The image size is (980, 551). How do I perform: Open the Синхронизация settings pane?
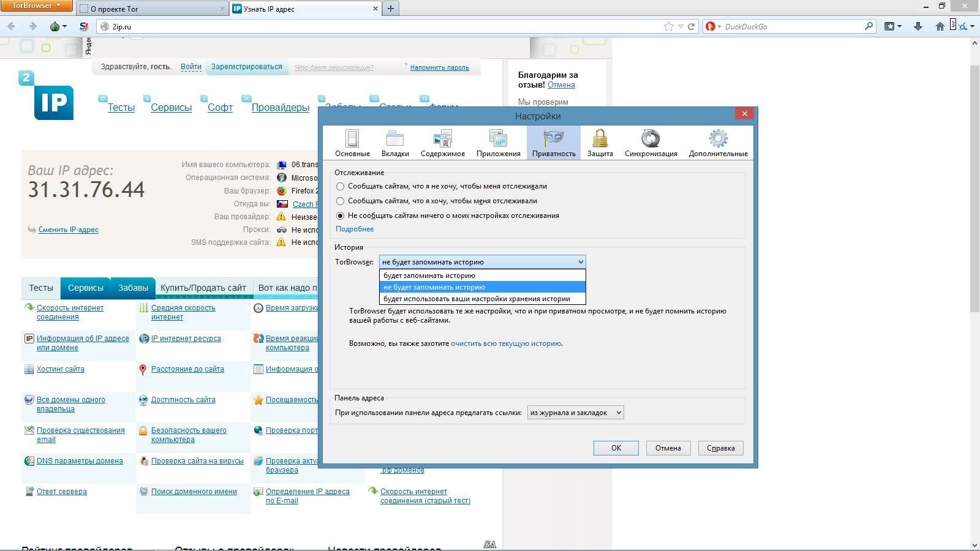pyautogui.click(x=650, y=143)
